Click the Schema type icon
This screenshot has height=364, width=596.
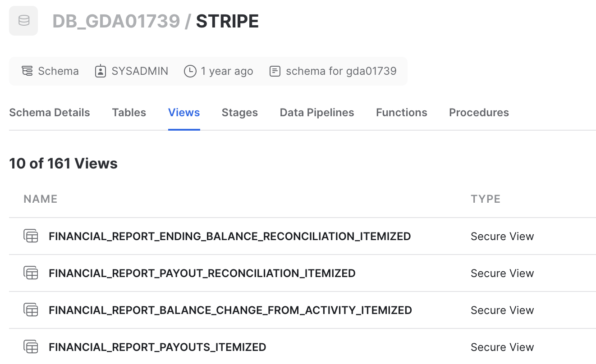coord(27,71)
